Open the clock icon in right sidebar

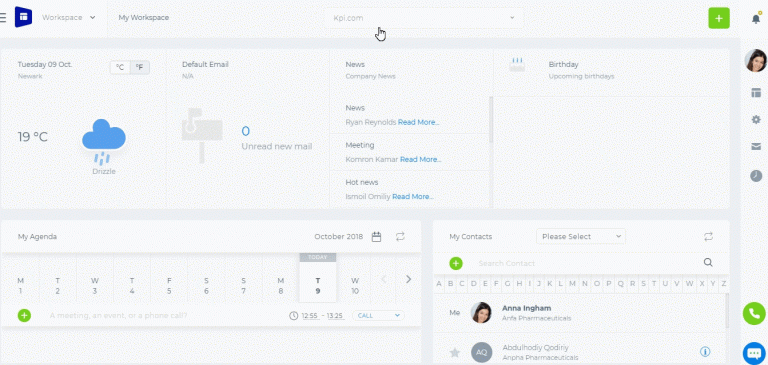click(756, 176)
